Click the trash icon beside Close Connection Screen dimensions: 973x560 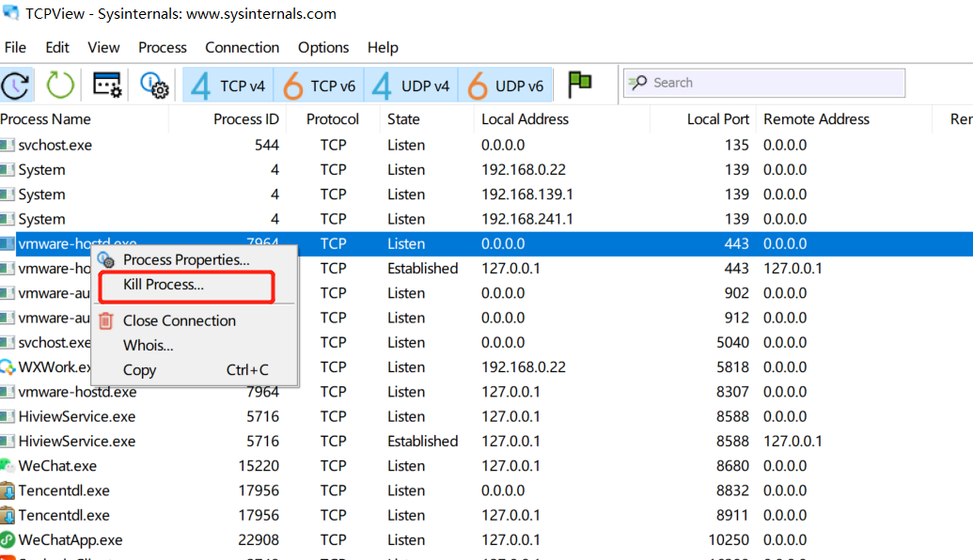106,320
